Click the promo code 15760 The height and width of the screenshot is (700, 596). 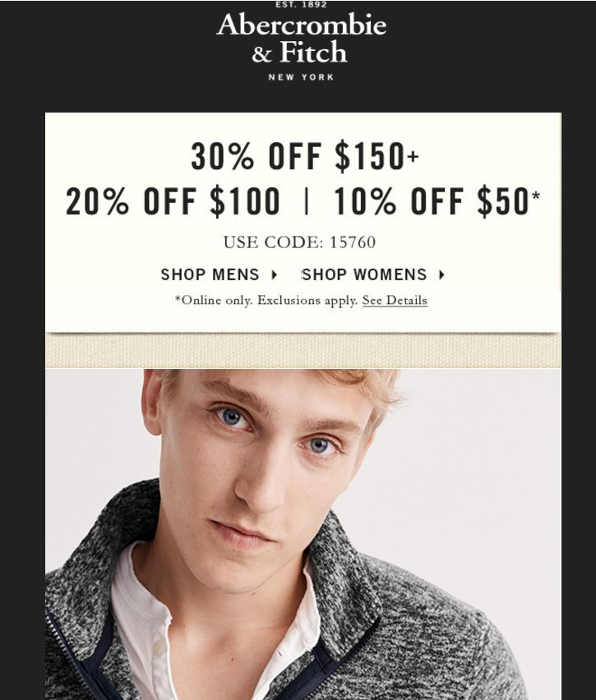click(x=353, y=242)
